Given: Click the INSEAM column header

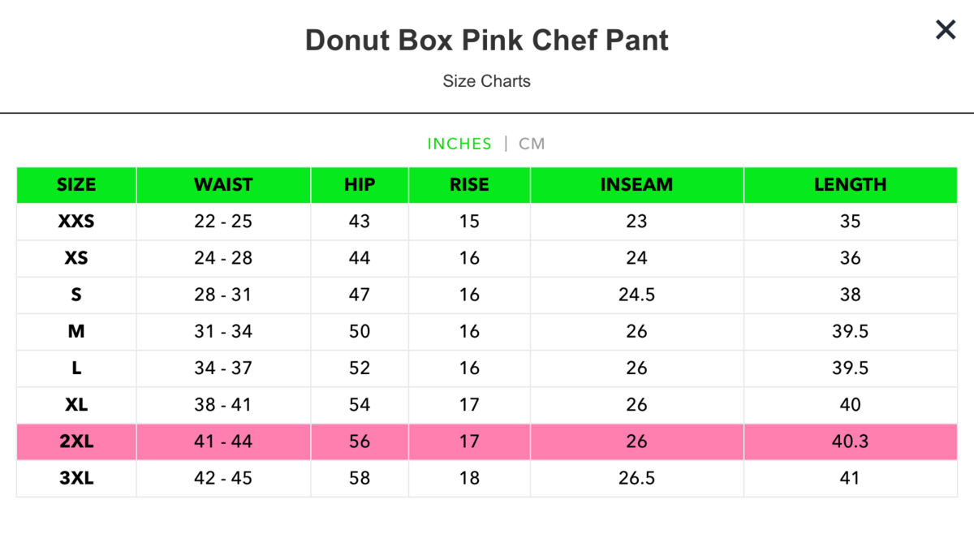Looking at the screenshot, I should [x=636, y=185].
